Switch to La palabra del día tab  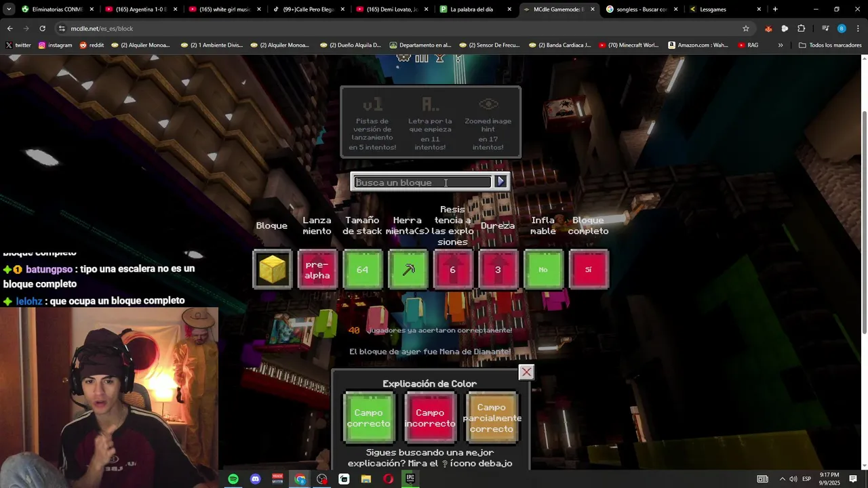(x=474, y=9)
